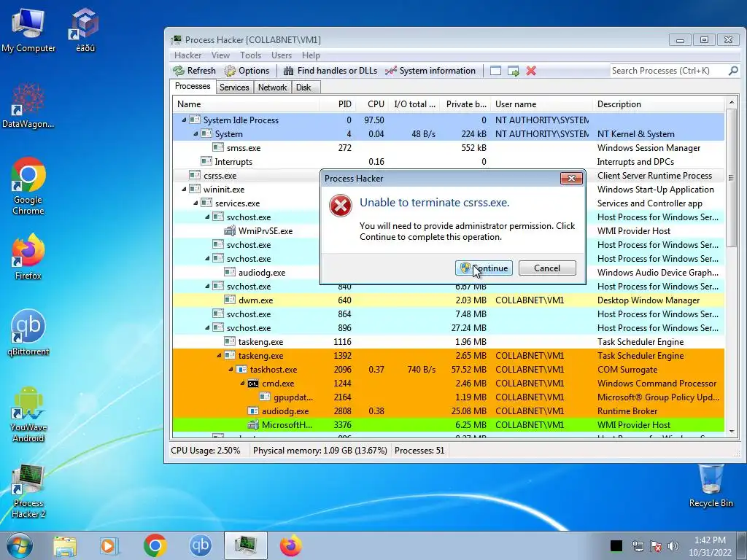The width and height of the screenshot is (747, 560).
Task: Select the MicrosoftH... process icon
Action: 253,425
